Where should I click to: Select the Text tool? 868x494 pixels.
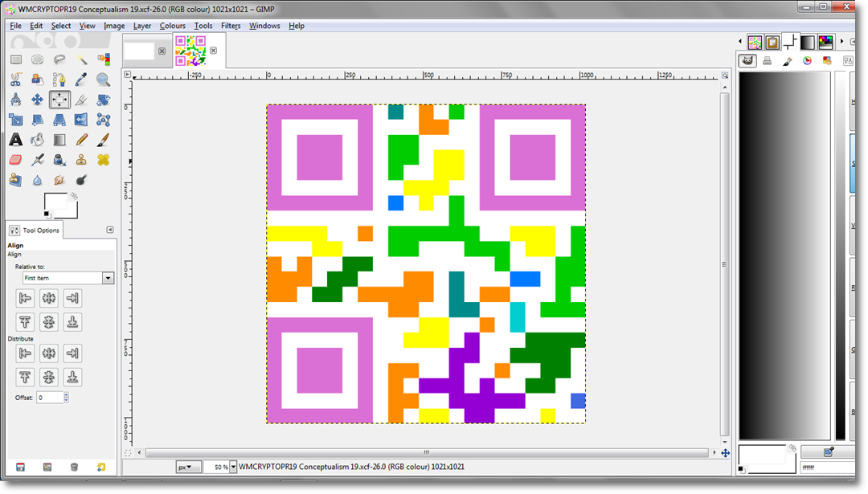(16, 140)
